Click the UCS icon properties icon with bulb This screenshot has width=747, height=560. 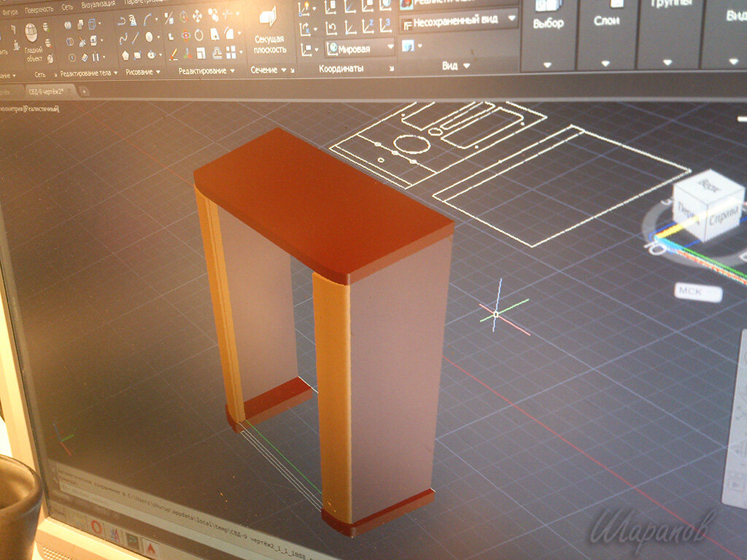[305, 9]
